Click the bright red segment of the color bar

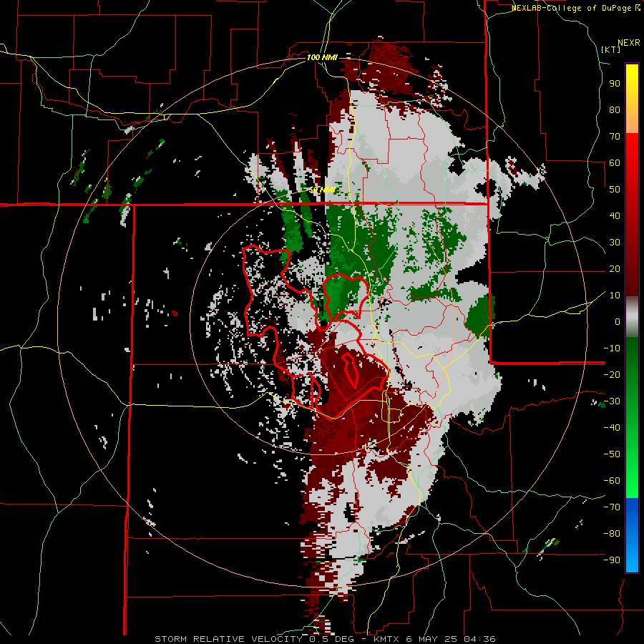coord(632,150)
